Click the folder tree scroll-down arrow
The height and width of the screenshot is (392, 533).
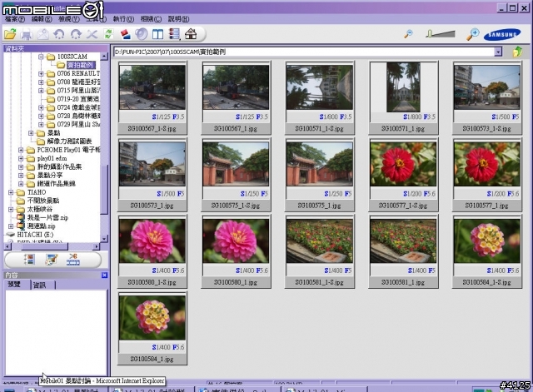tap(104, 239)
